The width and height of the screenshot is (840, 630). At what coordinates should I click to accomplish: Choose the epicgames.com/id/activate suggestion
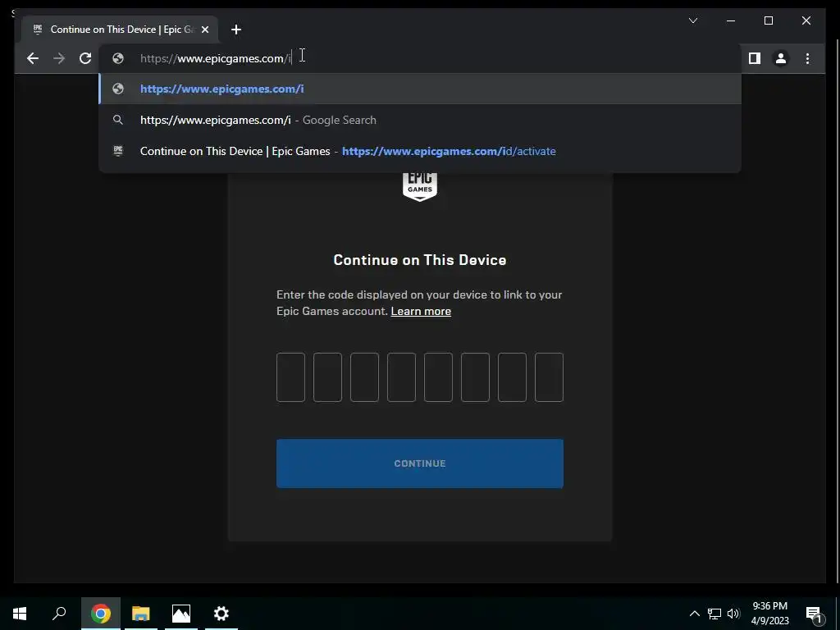point(420,151)
